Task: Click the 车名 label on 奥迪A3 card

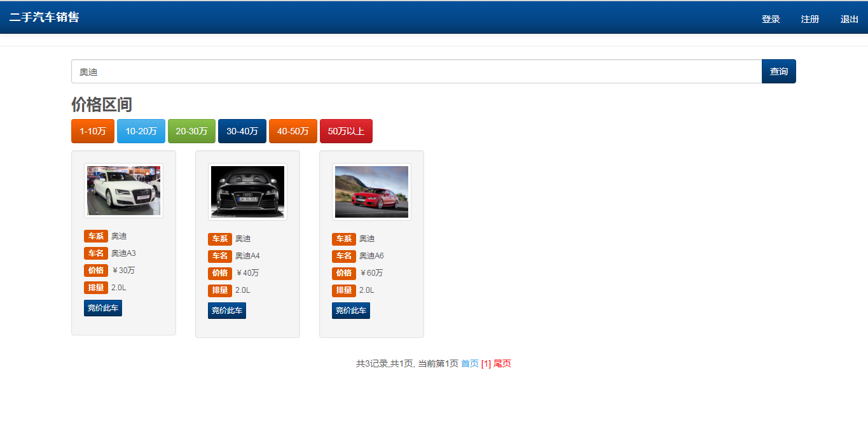Action: 96,253
